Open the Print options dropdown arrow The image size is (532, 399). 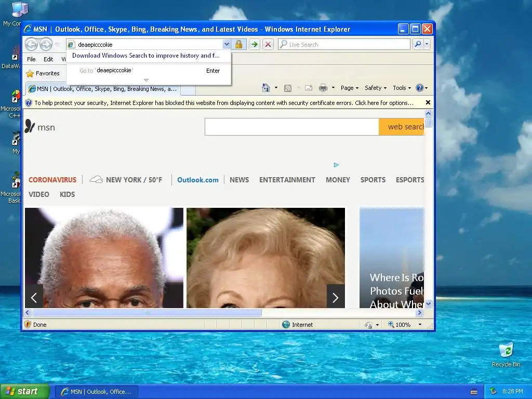pyautogui.click(x=333, y=88)
